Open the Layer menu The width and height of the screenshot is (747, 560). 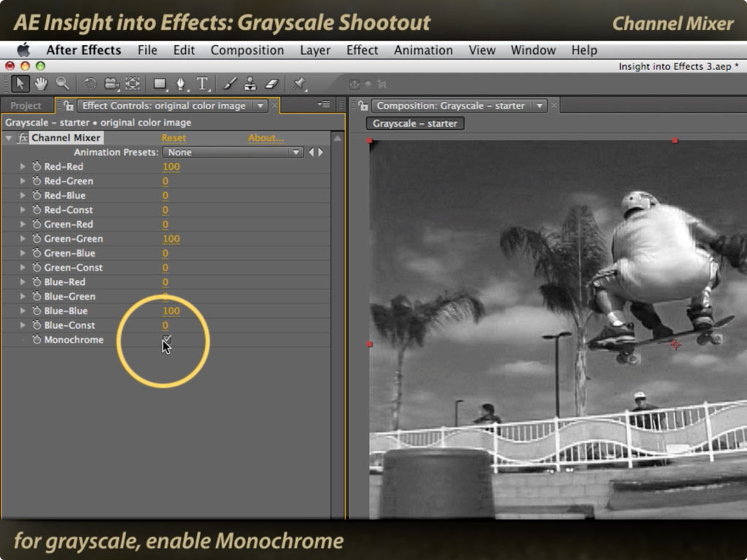[315, 50]
